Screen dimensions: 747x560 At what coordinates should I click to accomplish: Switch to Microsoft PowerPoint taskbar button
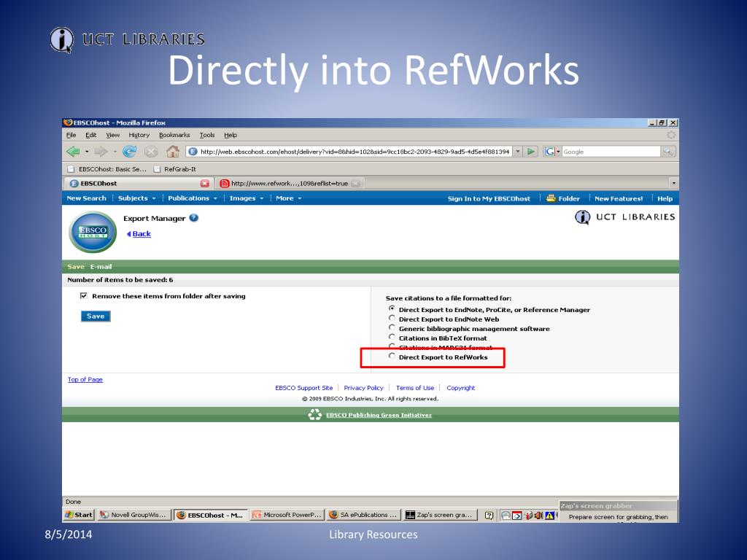(x=287, y=515)
